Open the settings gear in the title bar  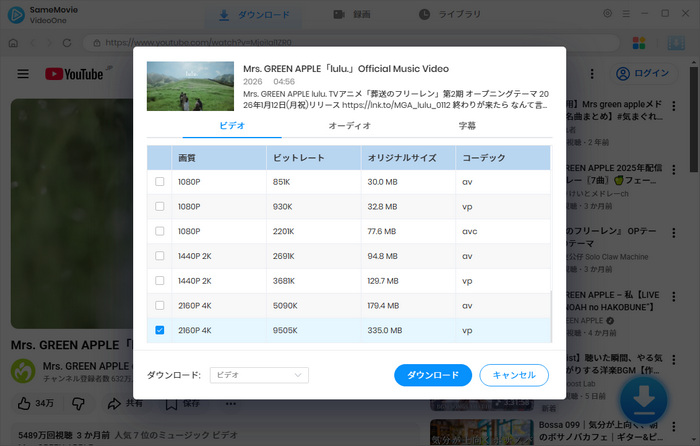tap(607, 13)
